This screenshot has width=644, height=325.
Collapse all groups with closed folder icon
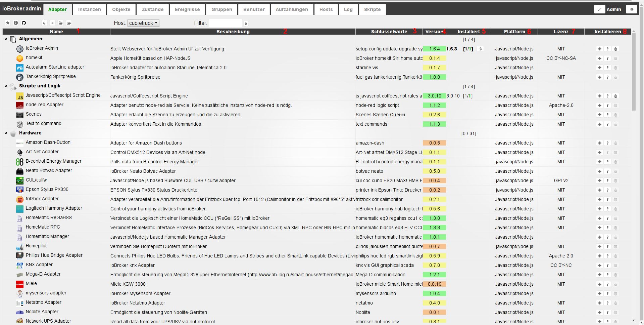coord(61,23)
